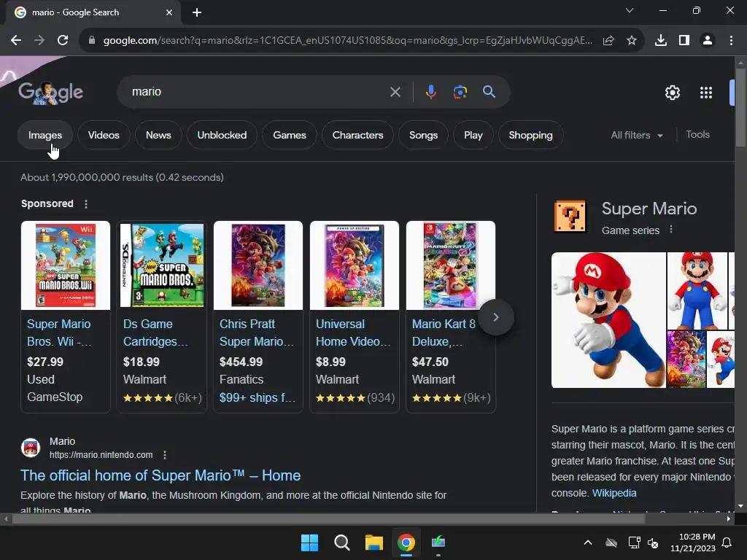The height and width of the screenshot is (560, 747).
Task: Open Windows taskbar search
Action: (x=341, y=542)
